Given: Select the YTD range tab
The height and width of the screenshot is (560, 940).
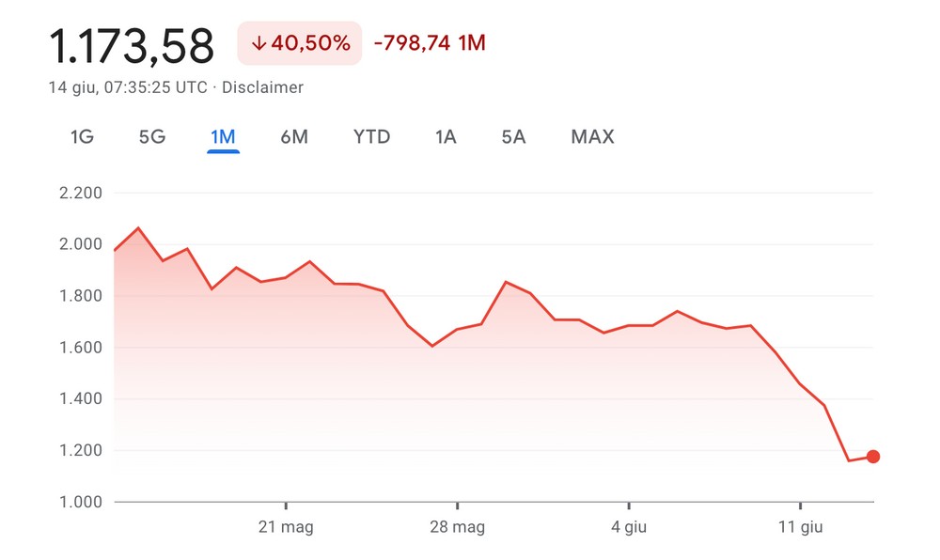Looking at the screenshot, I should click(x=371, y=137).
